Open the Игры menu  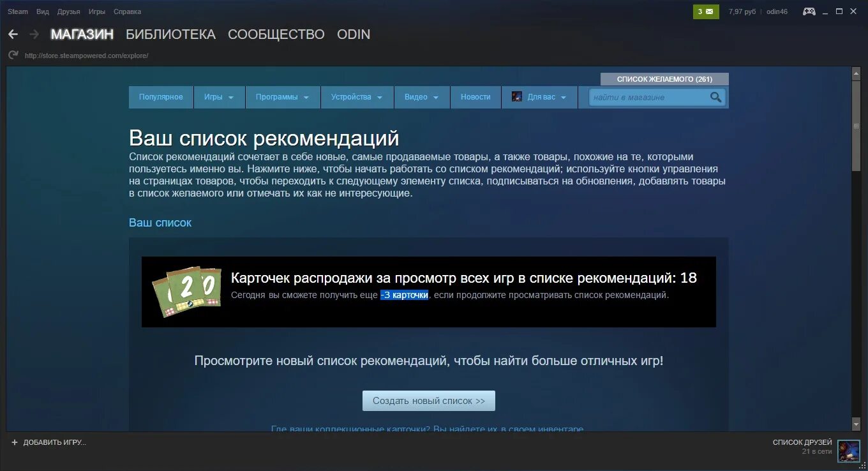[x=97, y=11]
